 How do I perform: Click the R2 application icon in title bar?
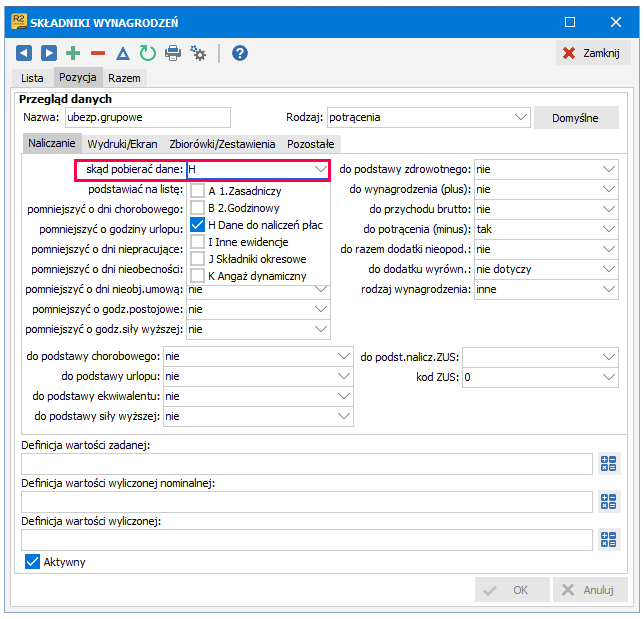tap(19, 21)
